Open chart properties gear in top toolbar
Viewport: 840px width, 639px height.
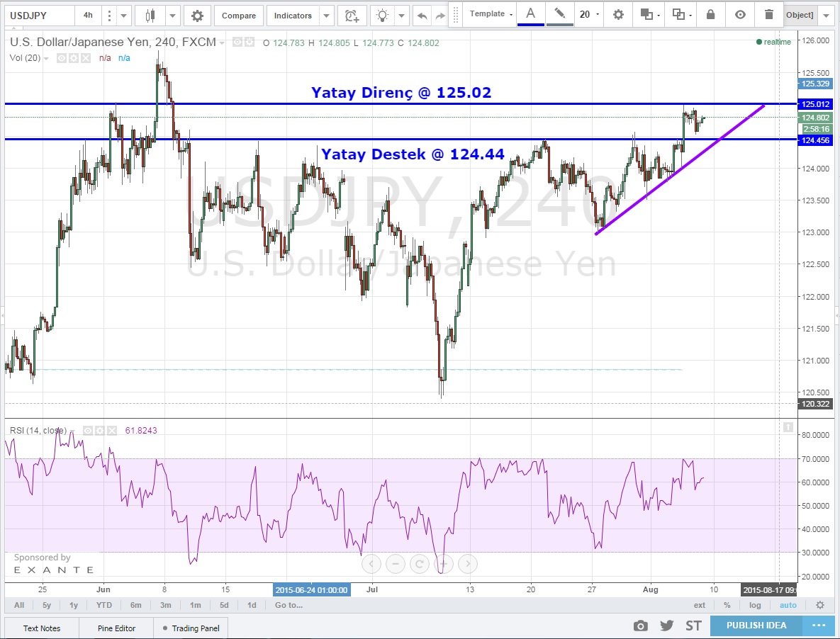tap(197, 16)
